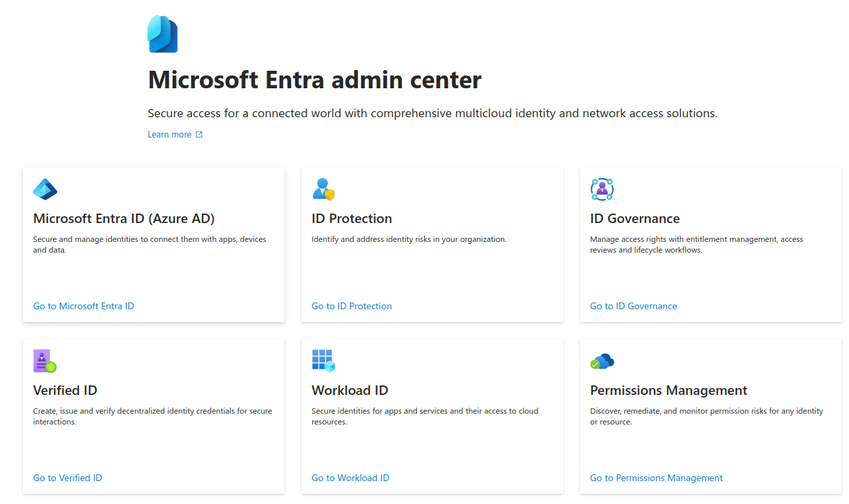
Task: Click 'Identify and address identity risks' description
Action: click(x=409, y=239)
